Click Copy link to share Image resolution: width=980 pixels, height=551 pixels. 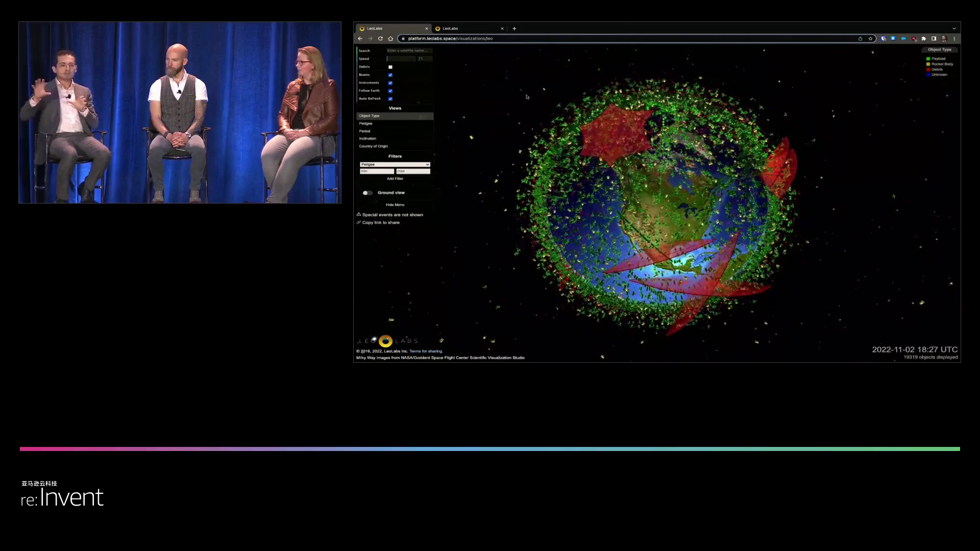coord(381,222)
